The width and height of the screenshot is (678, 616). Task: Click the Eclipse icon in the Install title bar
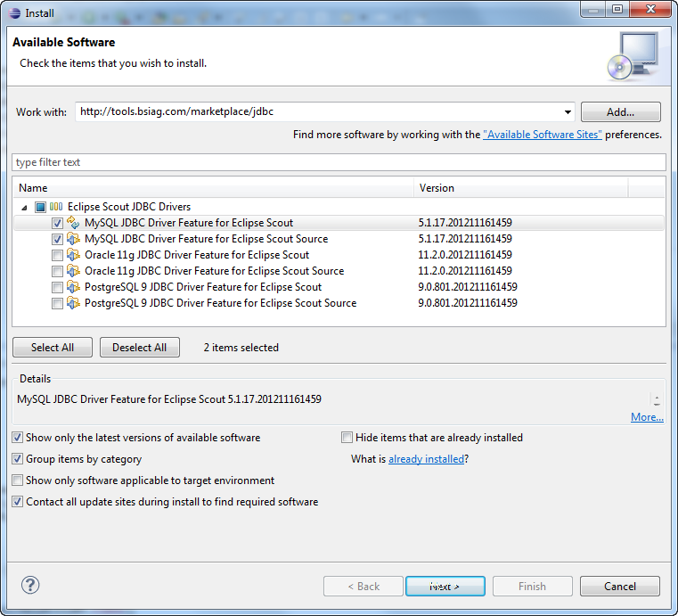coord(15,13)
